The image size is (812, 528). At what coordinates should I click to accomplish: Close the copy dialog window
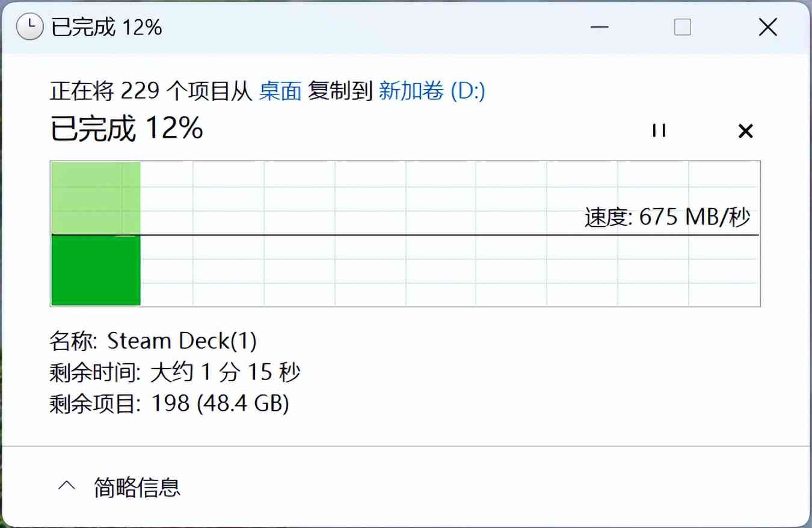click(x=767, y=27)
